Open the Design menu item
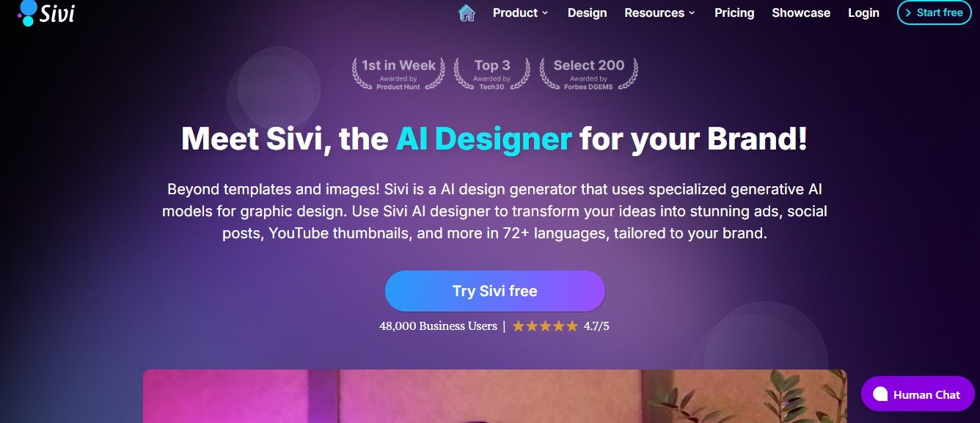This screenshot has height=423, width=980. pos(587,12)
